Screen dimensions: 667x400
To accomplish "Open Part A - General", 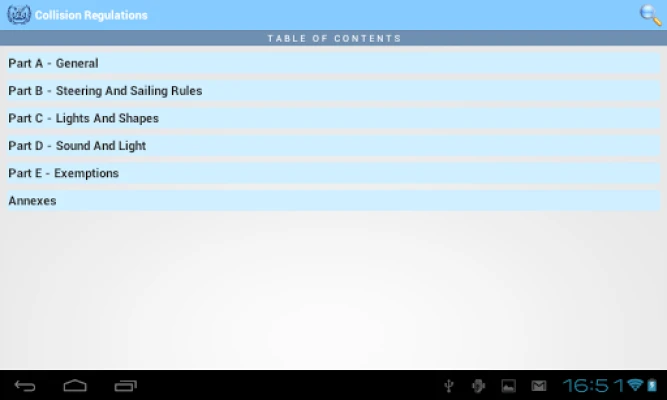I will click(333, 63).
